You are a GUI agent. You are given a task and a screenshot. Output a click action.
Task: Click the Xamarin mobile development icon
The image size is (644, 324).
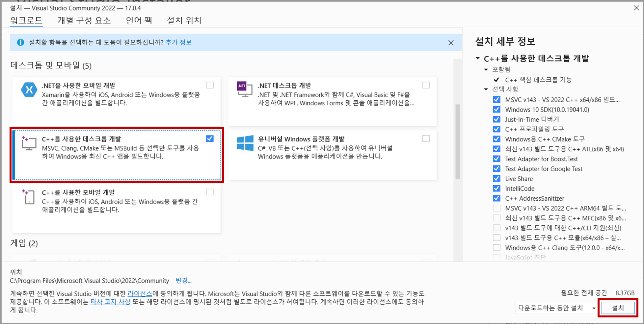29,90
